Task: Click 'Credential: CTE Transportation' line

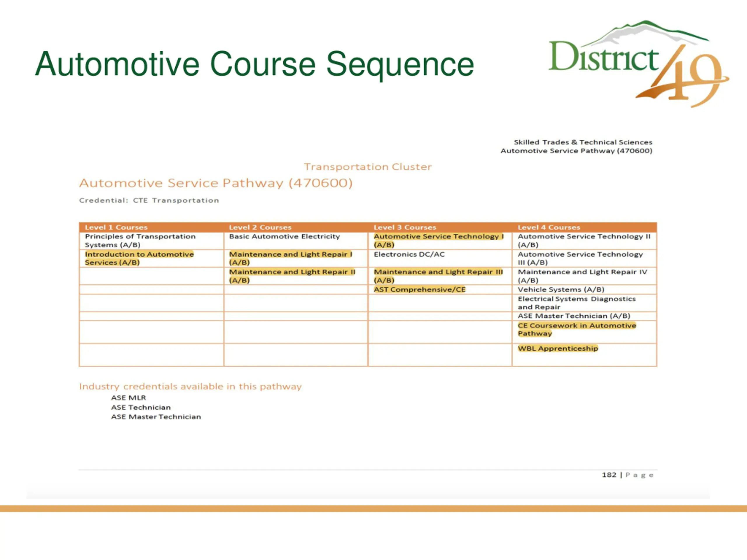Action: 149,200
